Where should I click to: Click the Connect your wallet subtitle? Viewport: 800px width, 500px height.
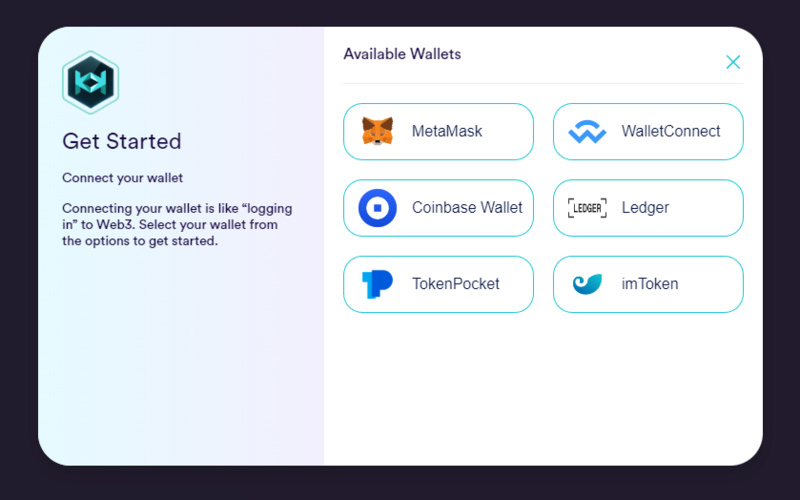(x=123, y=178)
